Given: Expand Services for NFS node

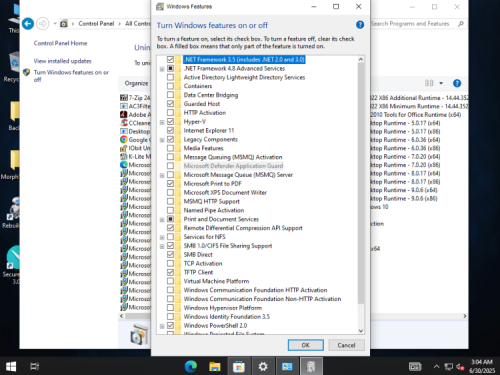Looking at the screenshot, I should [162, 237].
